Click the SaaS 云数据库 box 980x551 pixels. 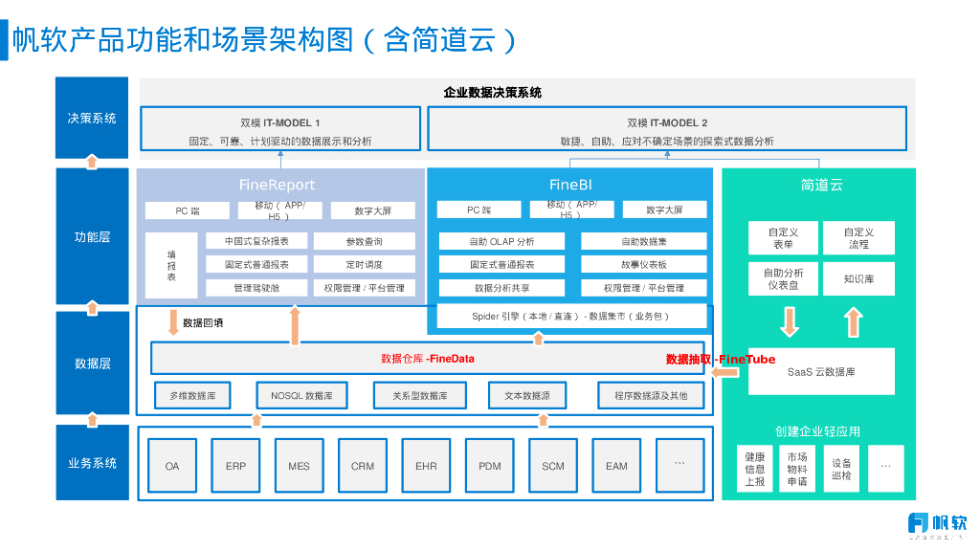pyautogui.click(x=821, y=372)
